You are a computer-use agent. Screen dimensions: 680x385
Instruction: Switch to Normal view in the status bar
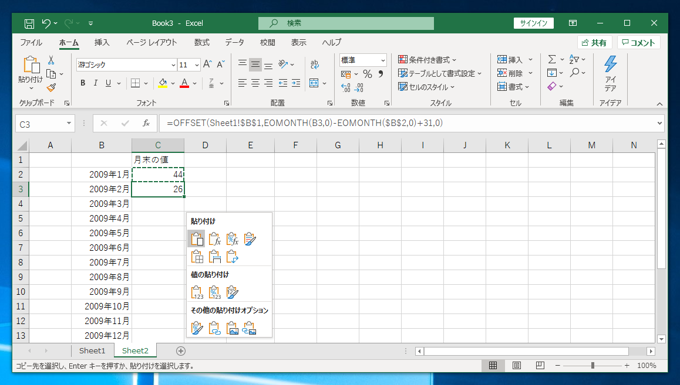coord(493,366)
